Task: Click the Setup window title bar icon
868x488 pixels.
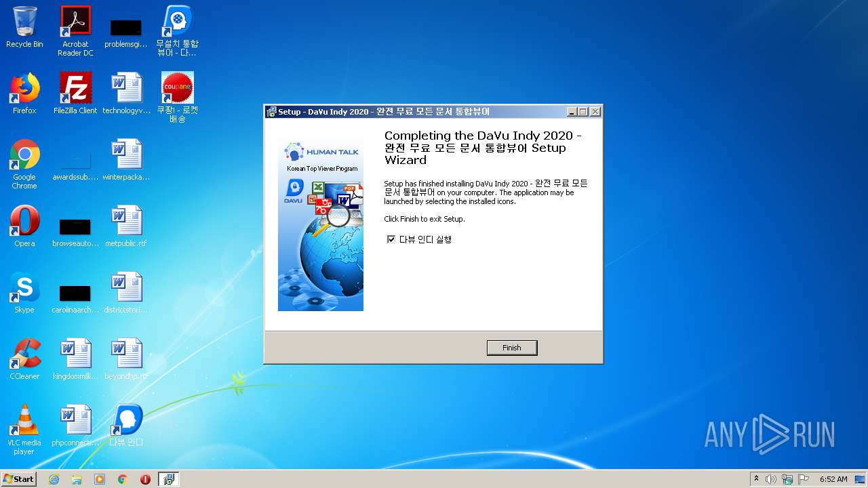Action: [x=271, y=112]
